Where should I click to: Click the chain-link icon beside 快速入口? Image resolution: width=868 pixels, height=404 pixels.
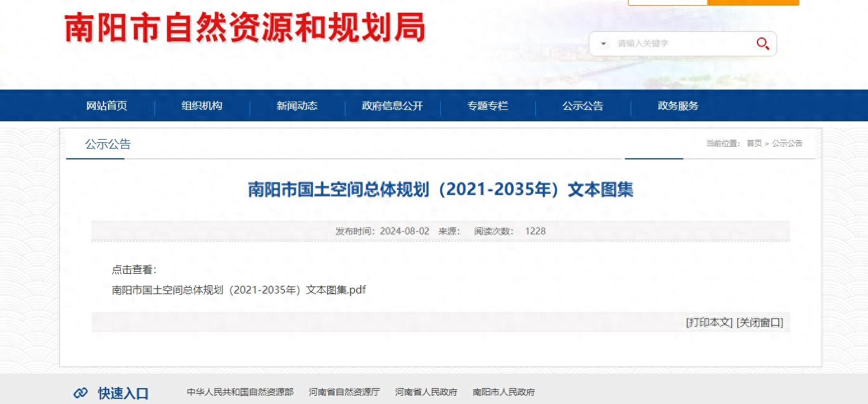[81, 393]
